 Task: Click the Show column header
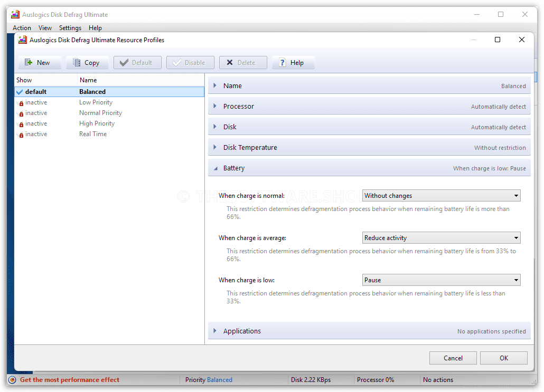[46, 80]
